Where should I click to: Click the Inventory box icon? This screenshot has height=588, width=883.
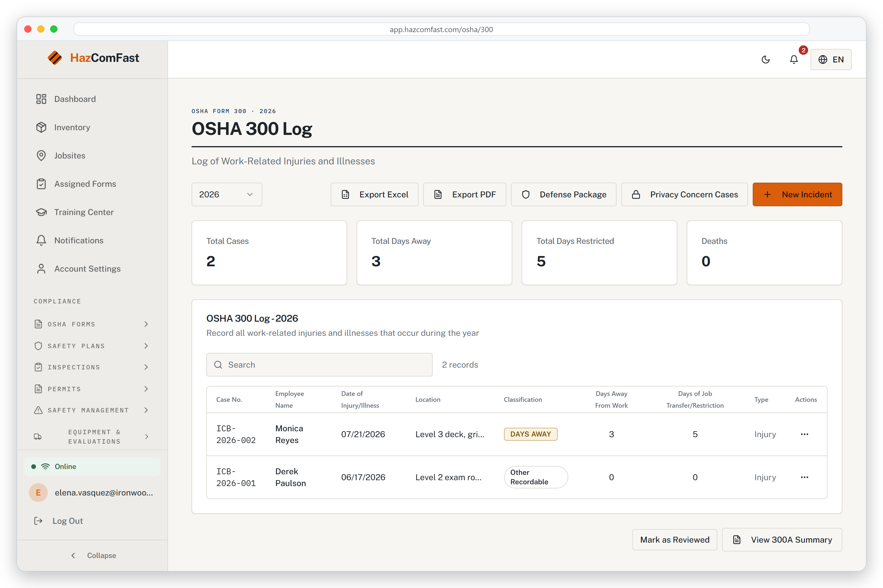click(x=41, y=127)
